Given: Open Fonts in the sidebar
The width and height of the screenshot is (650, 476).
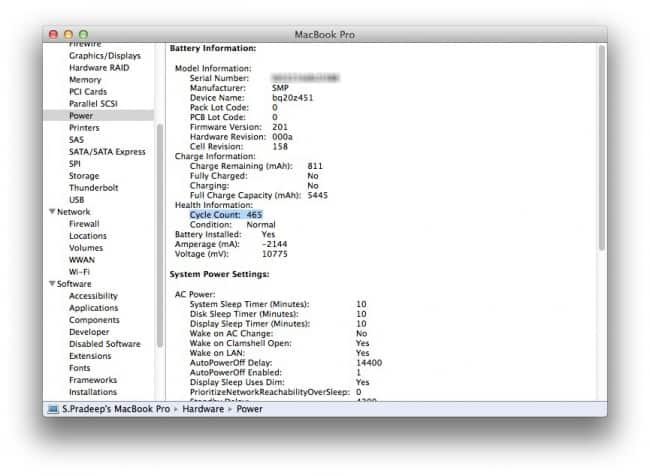Looking at the screenshot, I should pos(79,368).
